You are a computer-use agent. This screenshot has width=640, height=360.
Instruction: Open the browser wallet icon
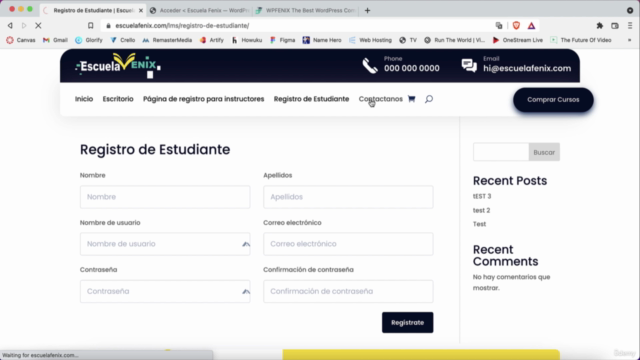(615, 26)
